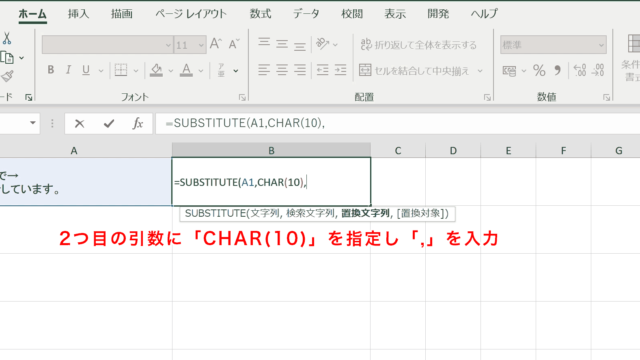The image size is (640, 360).
Task: Expand the fill color dropdown arrow
Action: pos(171,71)
